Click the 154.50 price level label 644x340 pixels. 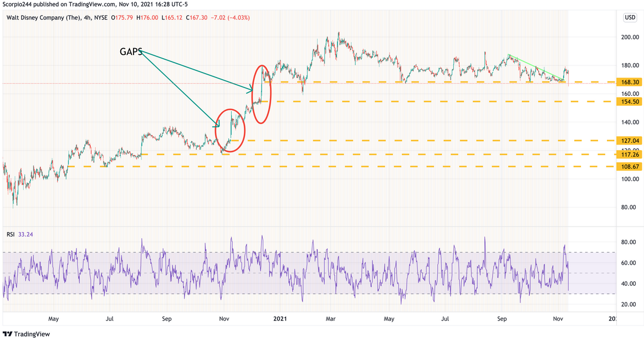pyautogui.click(x=629, y=101)
